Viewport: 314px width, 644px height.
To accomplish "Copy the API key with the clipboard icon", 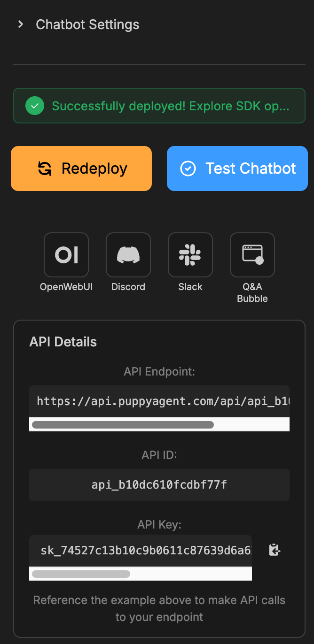I will [275, 550].
